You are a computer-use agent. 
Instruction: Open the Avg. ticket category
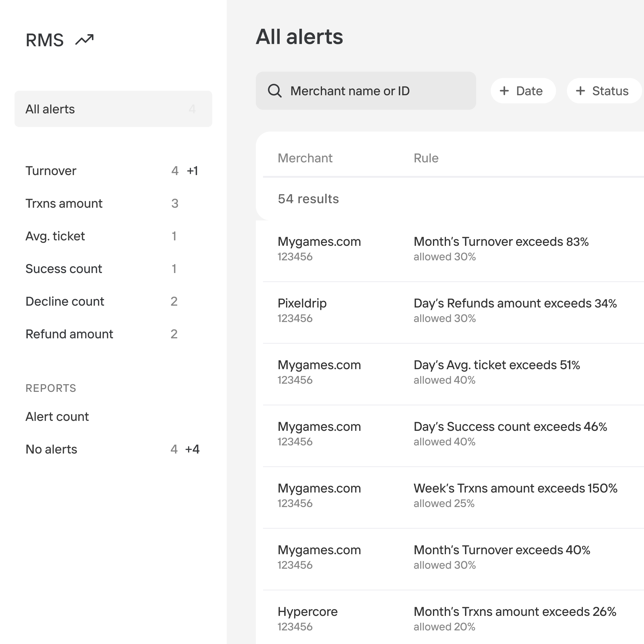point(113,236)
